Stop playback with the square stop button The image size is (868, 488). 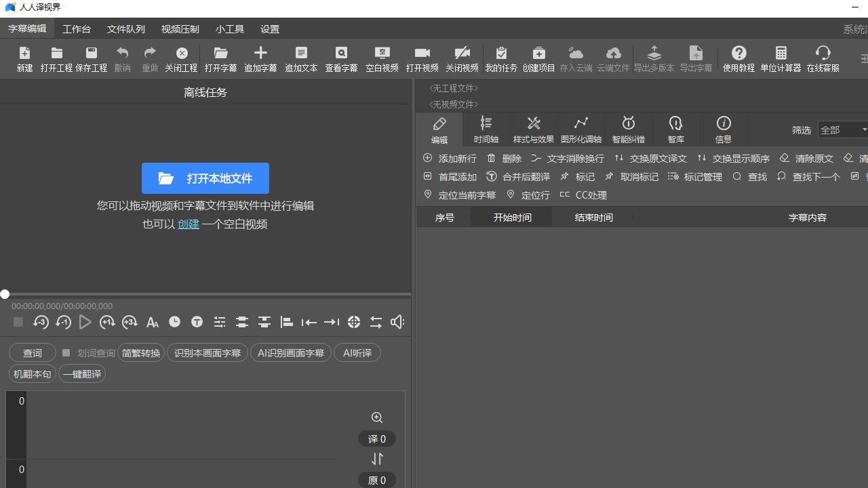coord(18,322)
